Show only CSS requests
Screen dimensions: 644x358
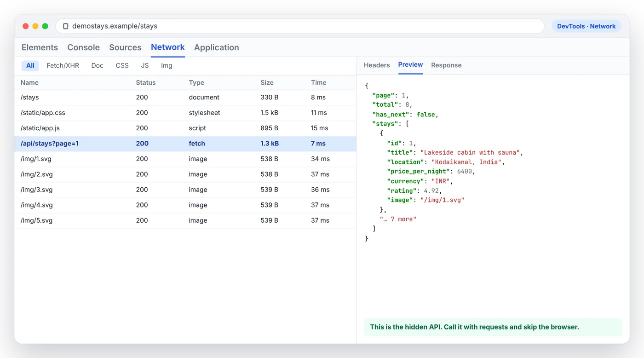(x=122, y=66)
